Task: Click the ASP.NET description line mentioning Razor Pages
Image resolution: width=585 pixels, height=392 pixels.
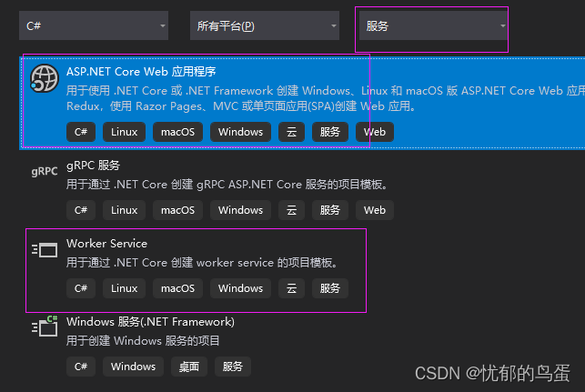Action: (241, 106)
